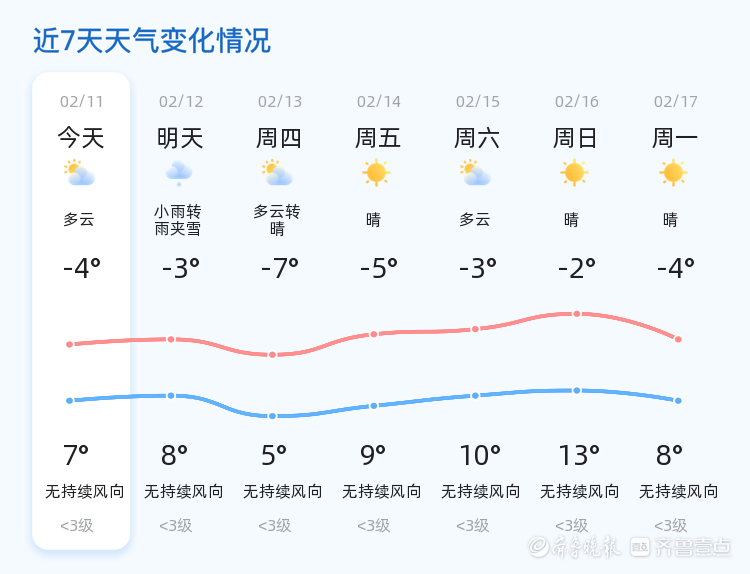Click the blue low-temperature point for 周五

click(x=374, y=406)
